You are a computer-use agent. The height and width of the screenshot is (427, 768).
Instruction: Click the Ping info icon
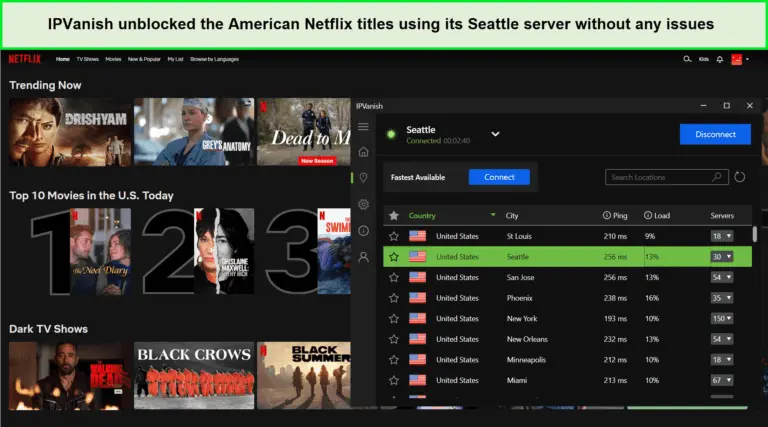[x=606, y=215]
